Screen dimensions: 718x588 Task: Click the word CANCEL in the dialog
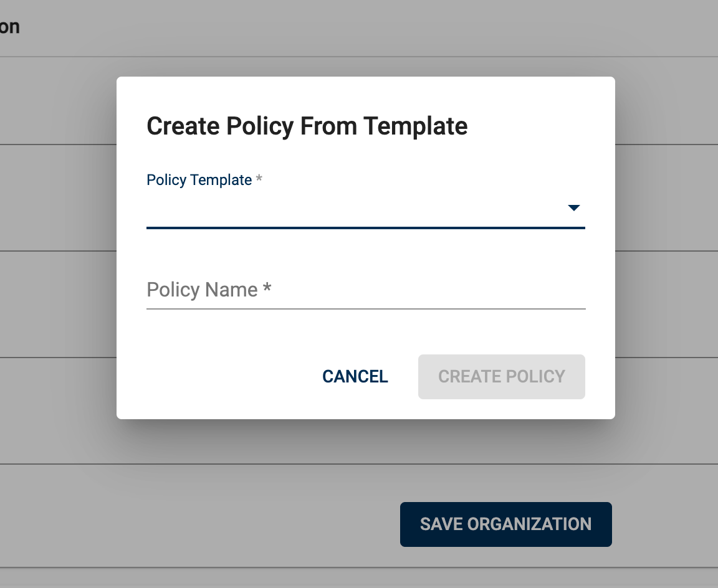(355, 377)
